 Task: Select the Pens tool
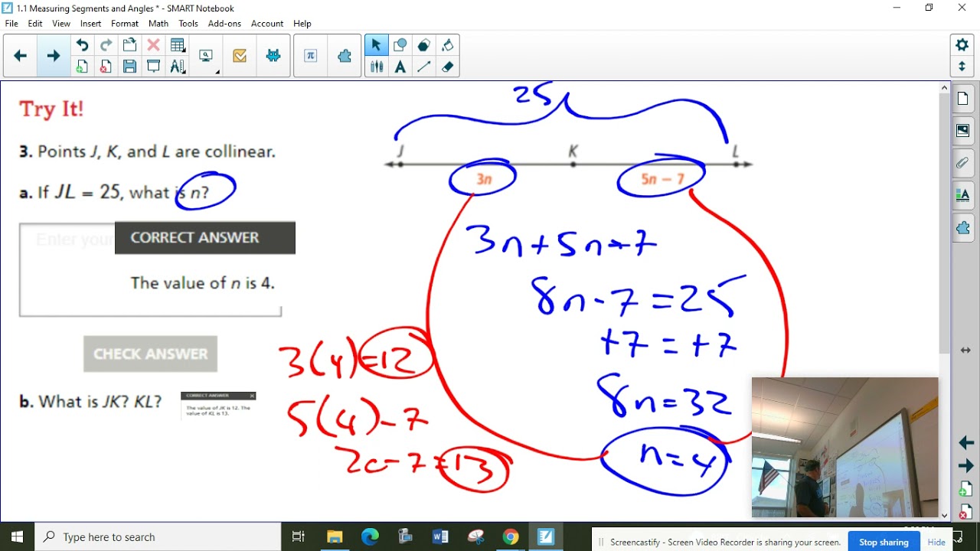pos(376,67)
